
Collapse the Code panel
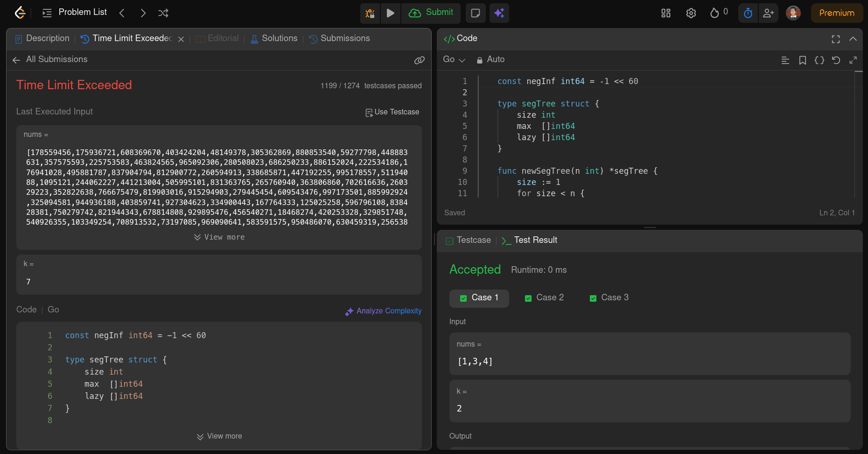click(x=854, y=39)
